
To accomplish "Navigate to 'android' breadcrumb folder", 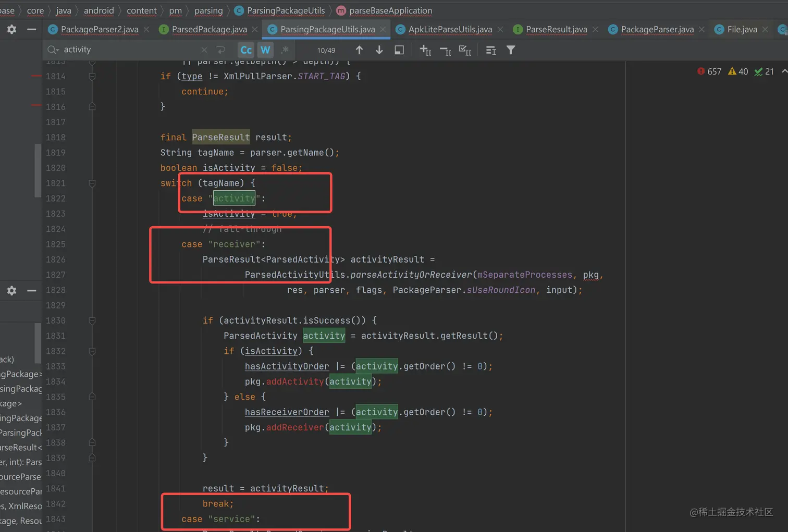I will coord(98,10).
